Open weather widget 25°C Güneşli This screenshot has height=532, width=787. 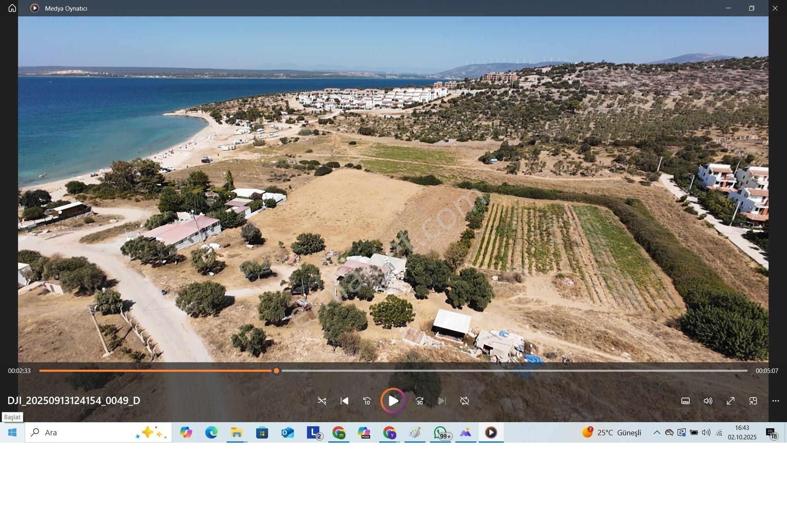(x=612, y=432)
